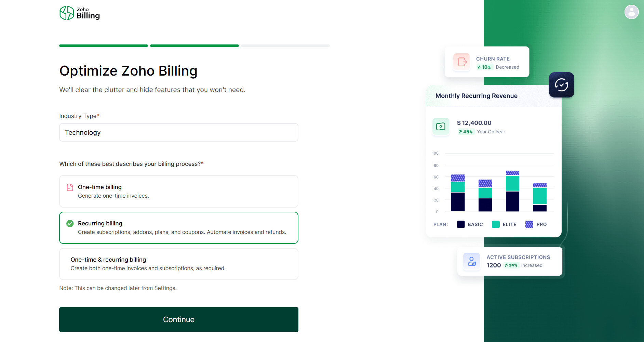
Task: Click the active subscriptions user icon
Action: click(472, 261)
